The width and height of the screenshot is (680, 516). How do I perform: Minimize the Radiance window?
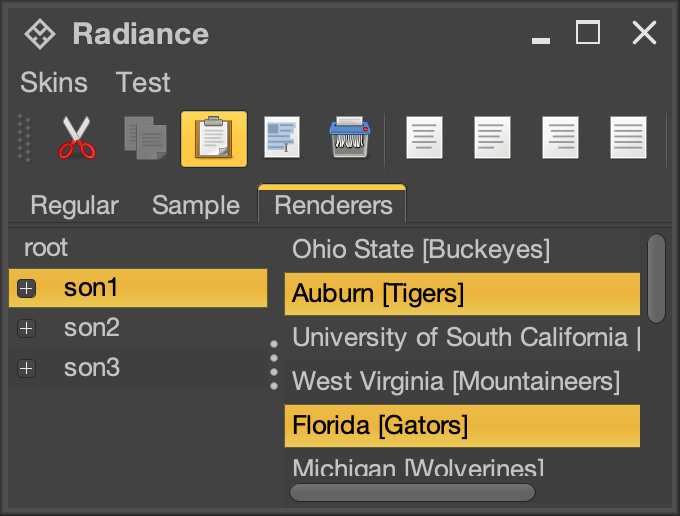click(x=541, y=40)
